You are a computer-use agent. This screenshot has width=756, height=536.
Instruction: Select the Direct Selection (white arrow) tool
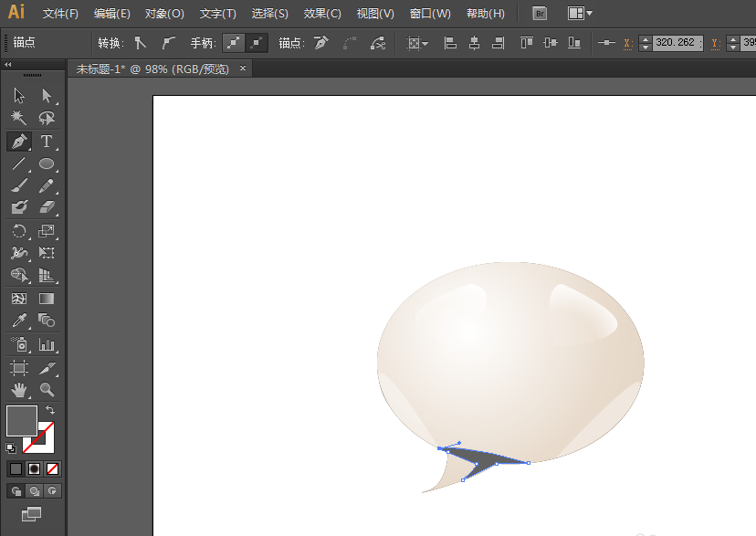pyautogui.click(x=47, y=96)
